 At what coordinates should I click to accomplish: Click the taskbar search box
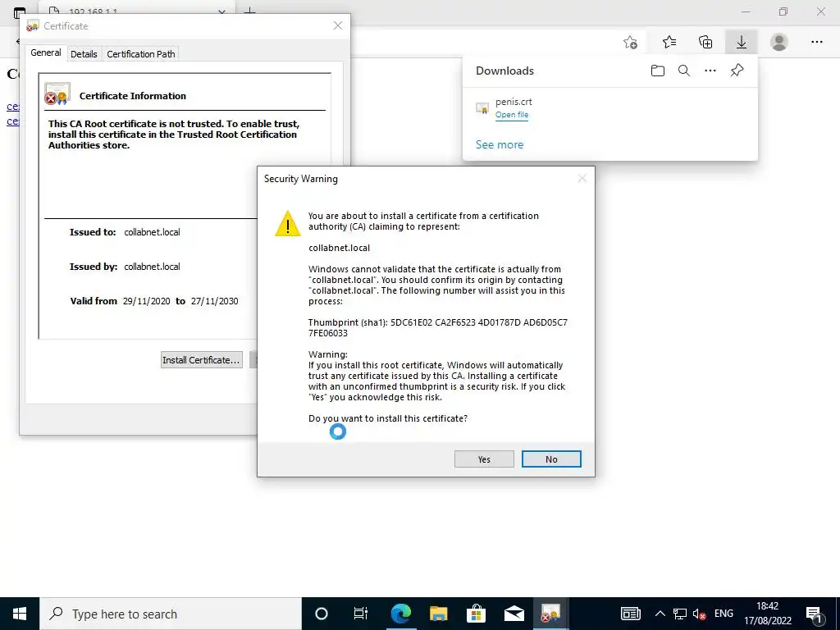point(171,614)
